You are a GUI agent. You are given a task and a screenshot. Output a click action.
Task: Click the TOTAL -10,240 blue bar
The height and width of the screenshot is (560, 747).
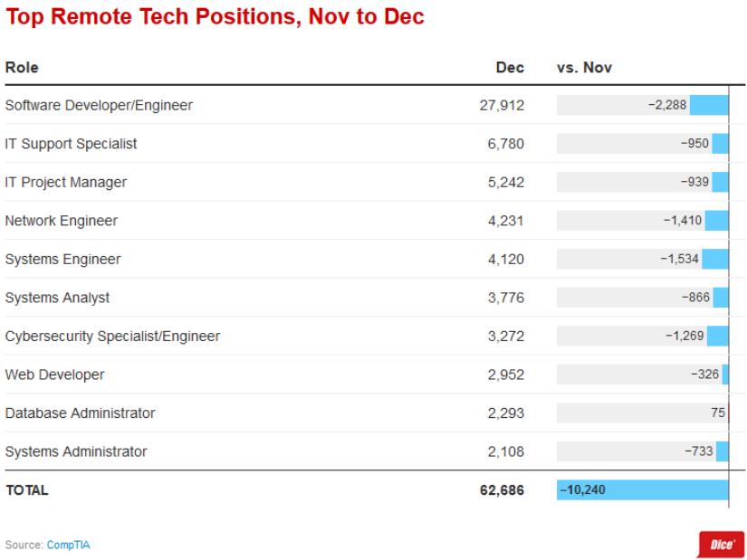click(x=642, y=489)
